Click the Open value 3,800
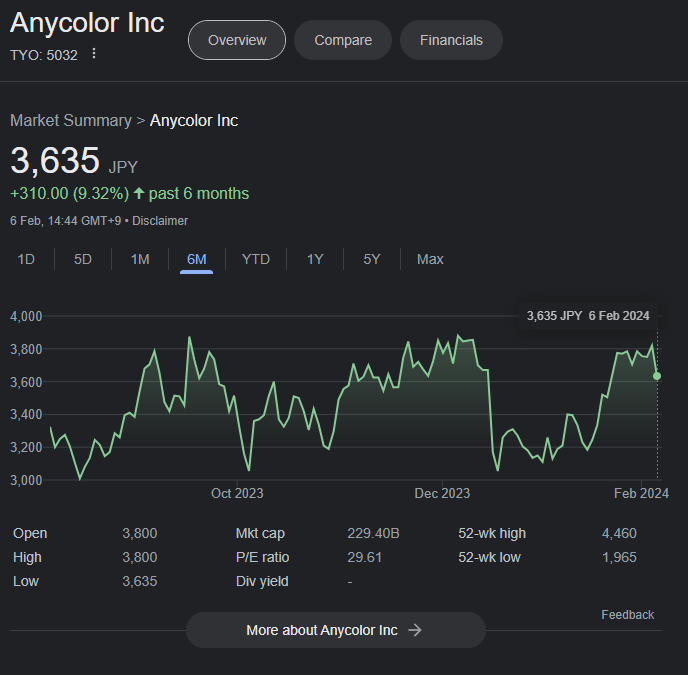 (140, 533)
